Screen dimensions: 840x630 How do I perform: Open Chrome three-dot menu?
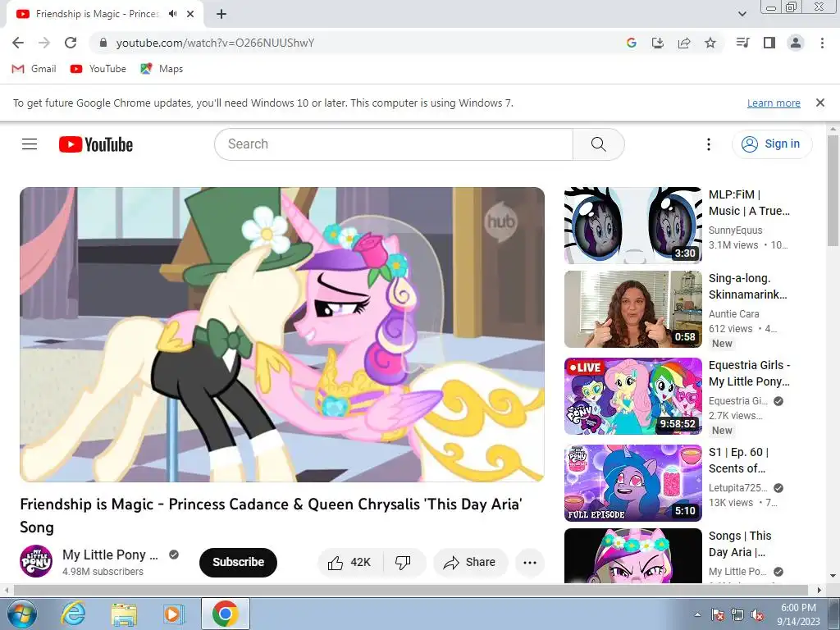click(x=822, y=43)
